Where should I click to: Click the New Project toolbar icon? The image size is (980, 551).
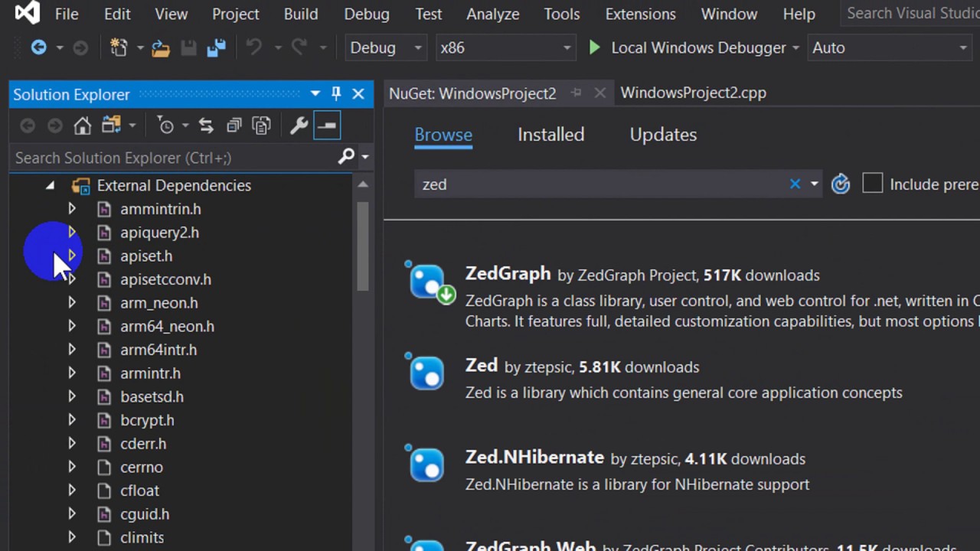coord(119,47)
